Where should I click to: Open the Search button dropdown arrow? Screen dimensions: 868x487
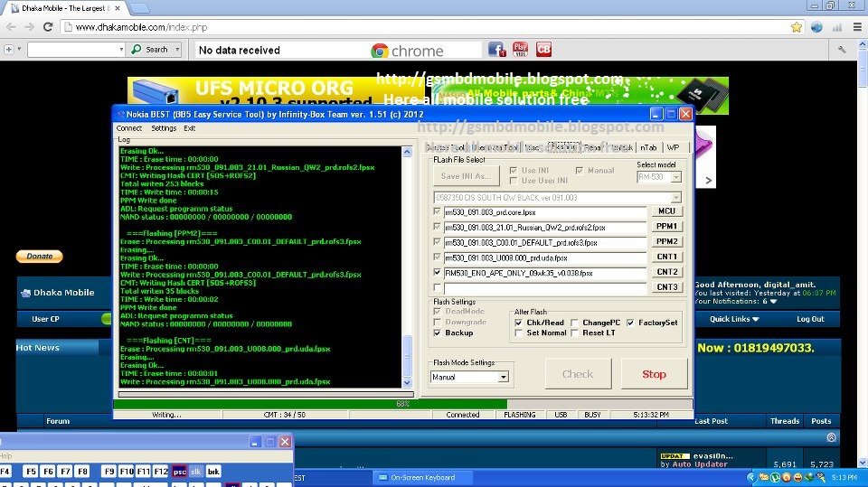tap(177, 50)
